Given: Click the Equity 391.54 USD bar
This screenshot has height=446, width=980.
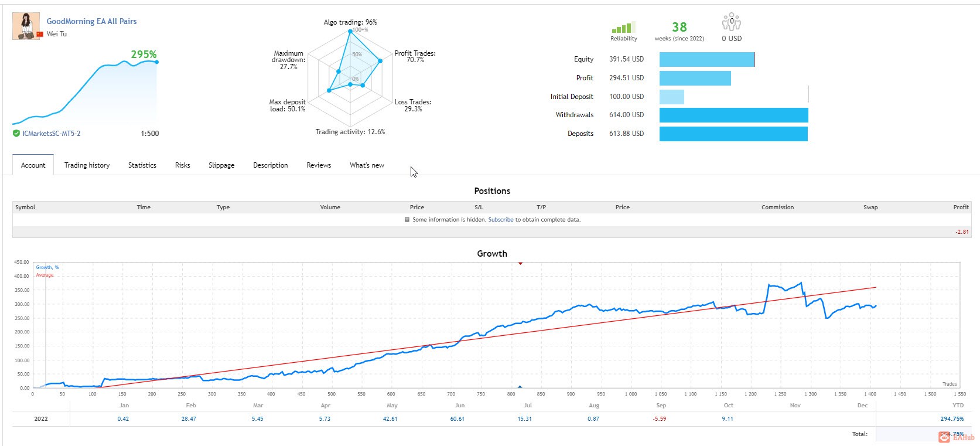Looking at the screenshot, I should (707, 59).
